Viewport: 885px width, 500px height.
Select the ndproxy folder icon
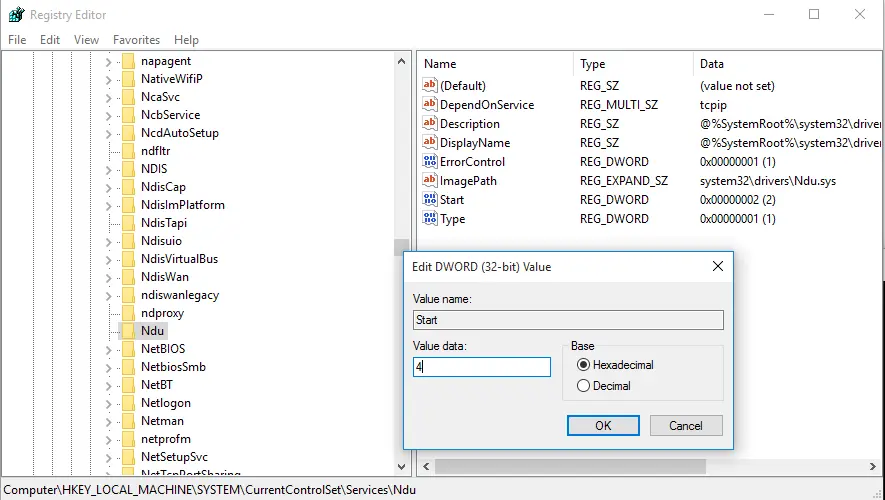129,313
